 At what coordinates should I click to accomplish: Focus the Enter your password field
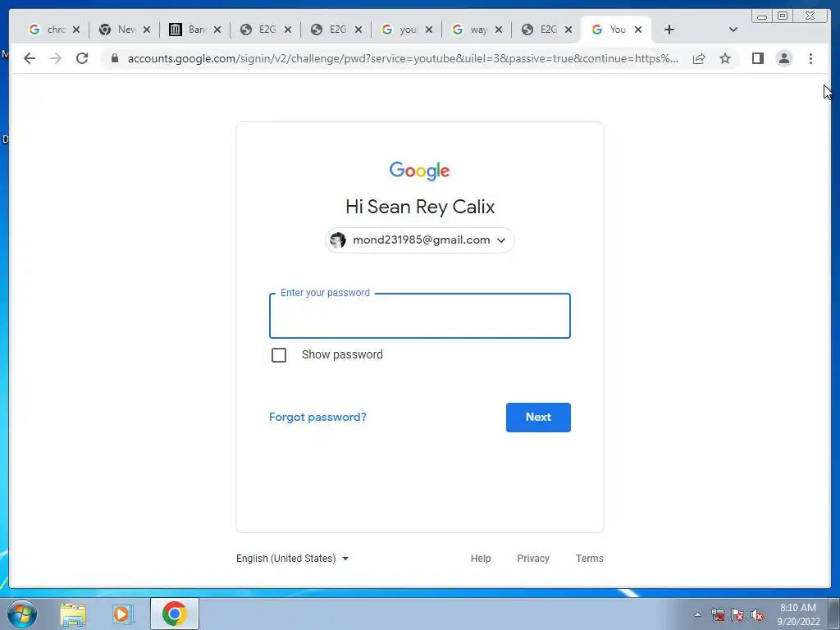coord(419,316)
